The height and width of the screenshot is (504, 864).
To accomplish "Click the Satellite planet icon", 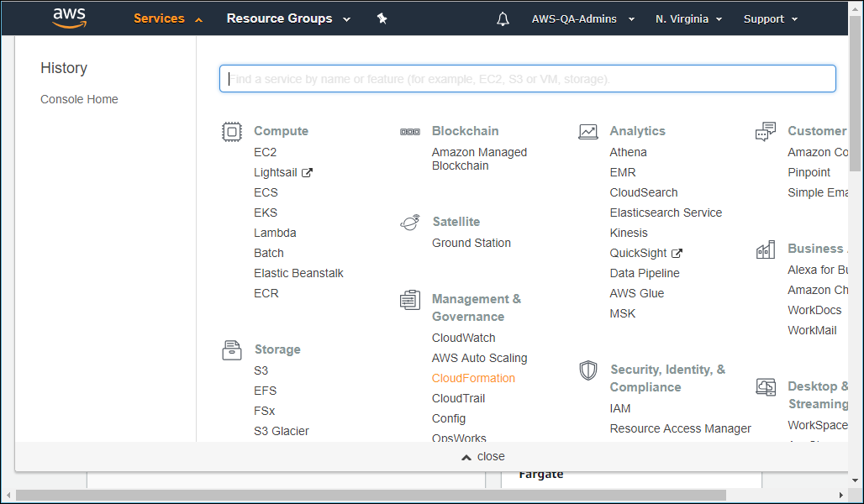I will [x=410, y=223].
